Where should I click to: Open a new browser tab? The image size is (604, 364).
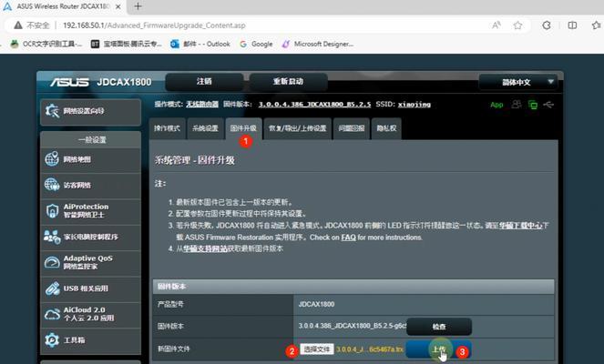tap(138, 6)
